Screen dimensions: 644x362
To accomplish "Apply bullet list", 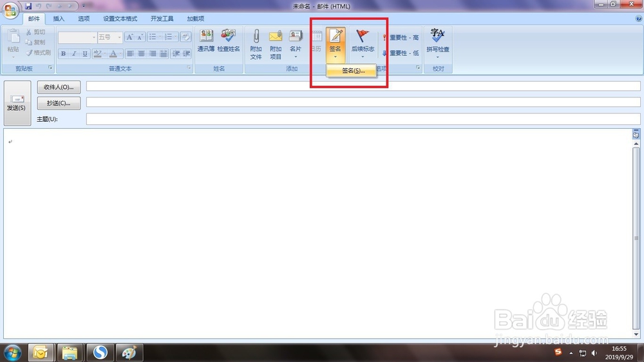I will point(153,37).
